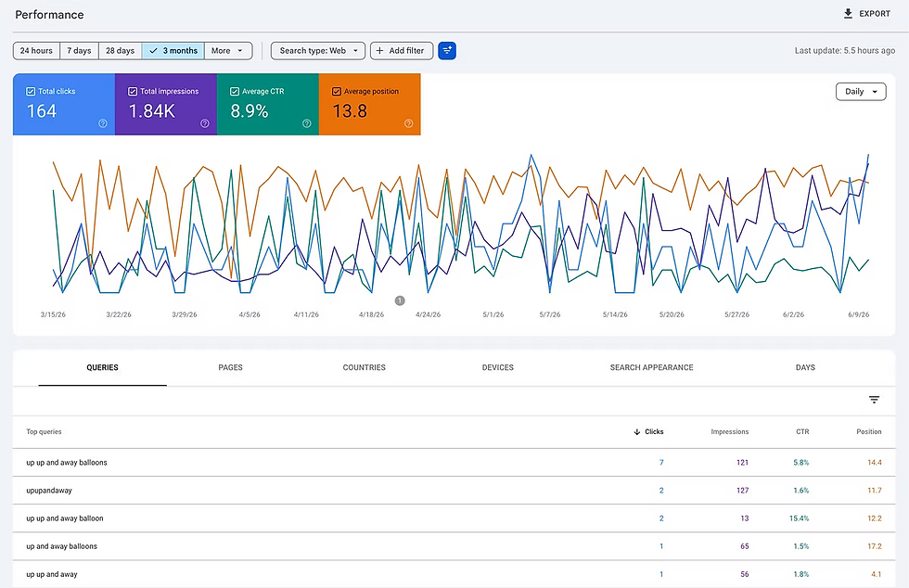Toggle the Average position checkbox
Viewport: 909px width, 588px height.
336,91
